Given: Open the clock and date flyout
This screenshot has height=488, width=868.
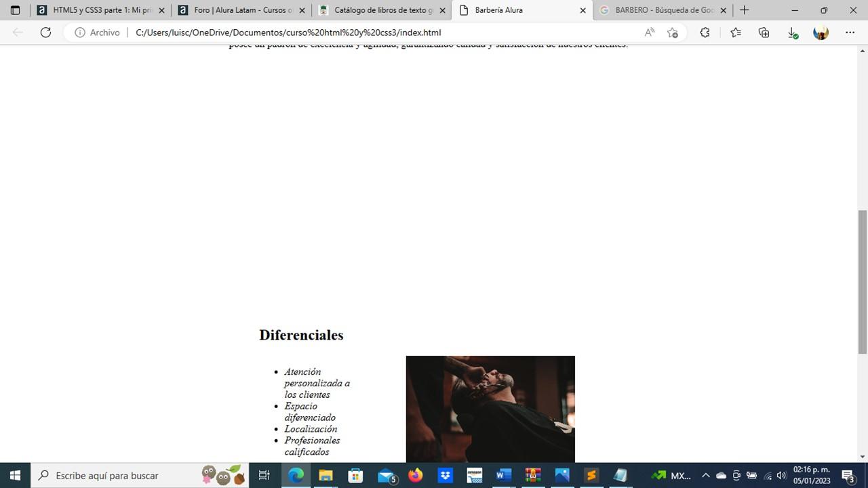Looking at the screenshot, I should 812,475.
